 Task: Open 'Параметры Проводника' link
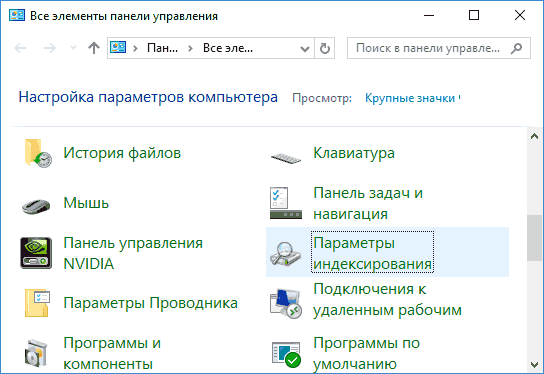(x=151, y=303)
